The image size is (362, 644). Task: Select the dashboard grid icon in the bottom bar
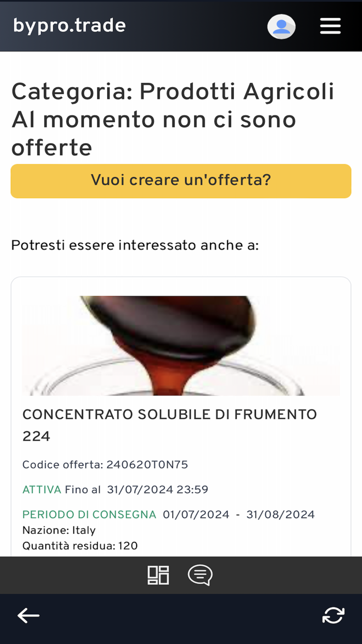[x=159, y=575]
